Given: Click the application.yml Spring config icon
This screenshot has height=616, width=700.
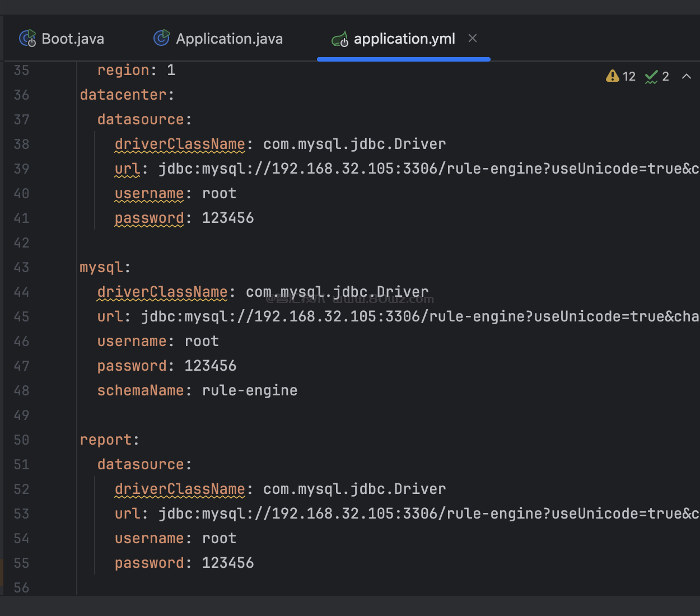Looking at the screenshot, I should [340, 39].
